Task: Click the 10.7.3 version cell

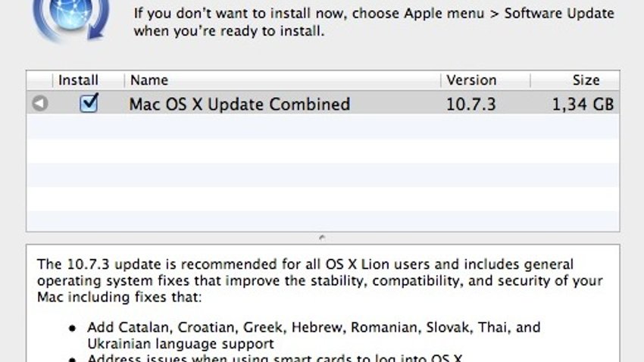Action: (x=471, y=105)
